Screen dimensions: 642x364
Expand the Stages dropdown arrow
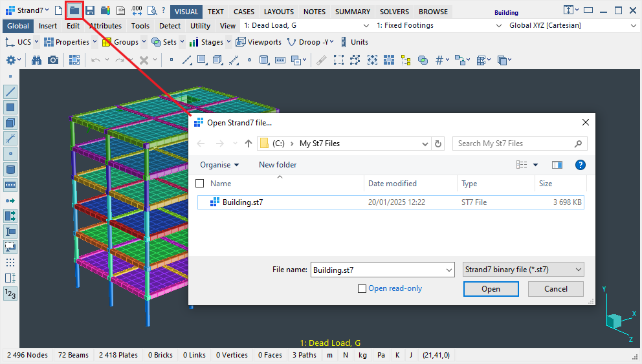tap(228, 42)
